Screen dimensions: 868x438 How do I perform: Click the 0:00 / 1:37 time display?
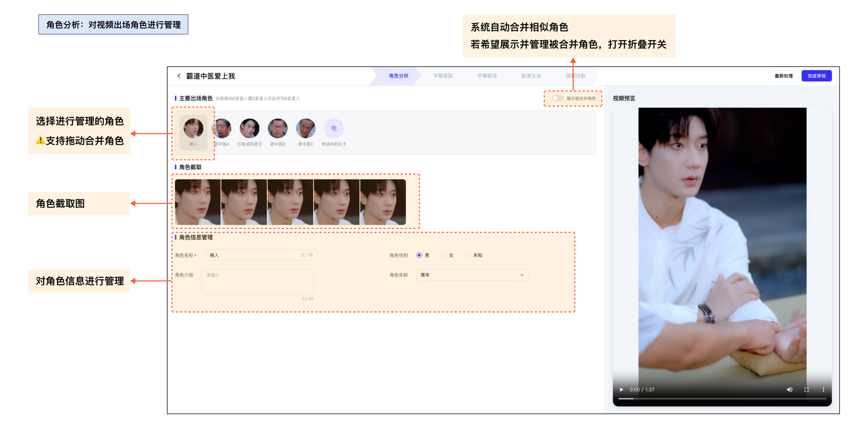[642, 390]
